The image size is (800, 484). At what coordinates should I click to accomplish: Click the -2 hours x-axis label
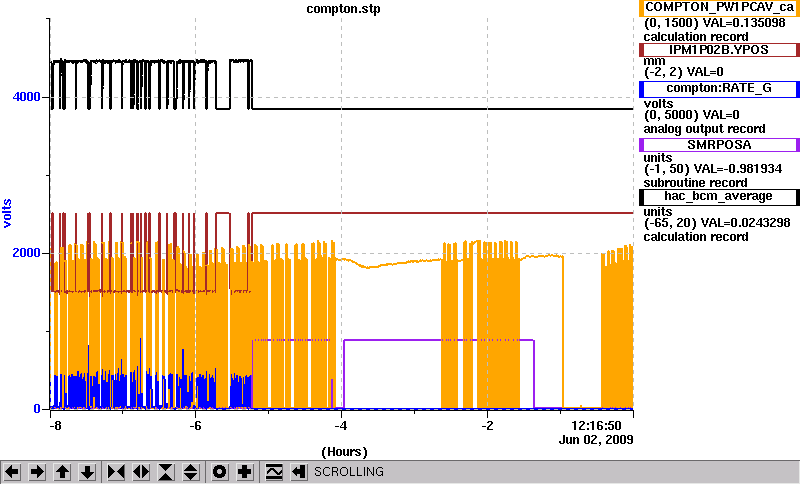point(487,425)
